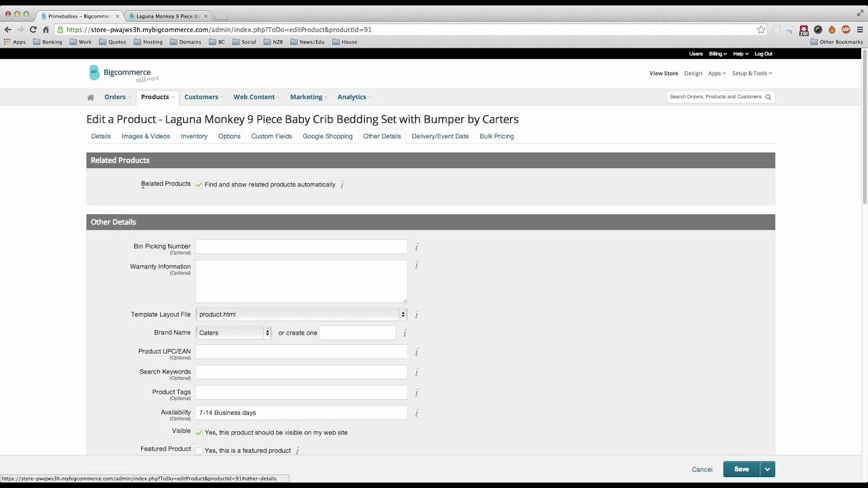The image size is (868, 488).
Task: Click in the Availability field
Action: pyautogui.click(x=301, y=413)
